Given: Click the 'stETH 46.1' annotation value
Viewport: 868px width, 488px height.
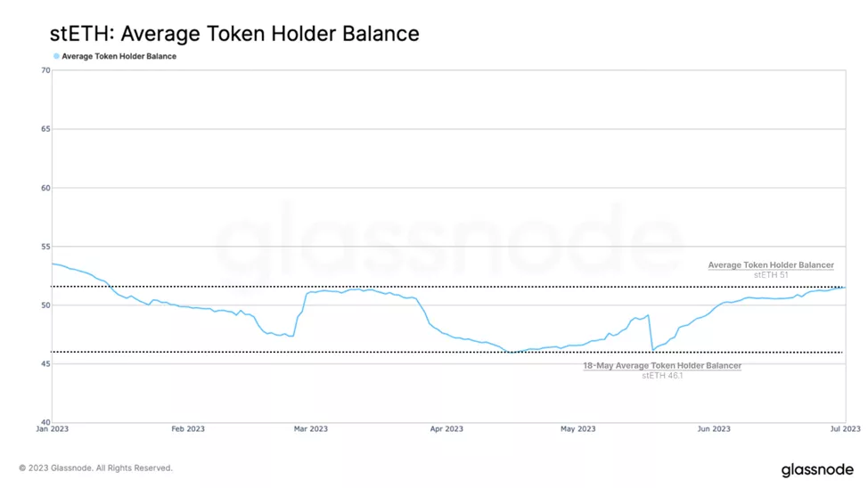Looking at the screenshot, I should pyautogui.click(x=662, y=376).
